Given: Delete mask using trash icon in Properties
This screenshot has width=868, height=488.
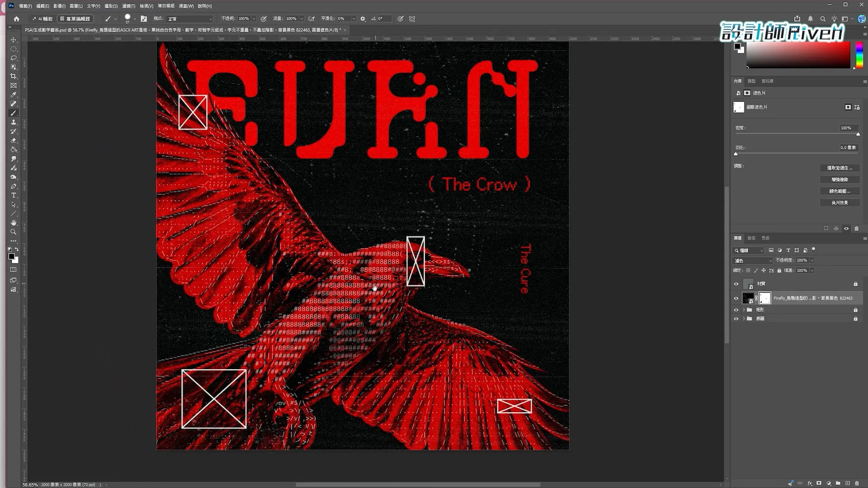Looking at the screenshot, I should pyautogui.click(x=856, y=229).
